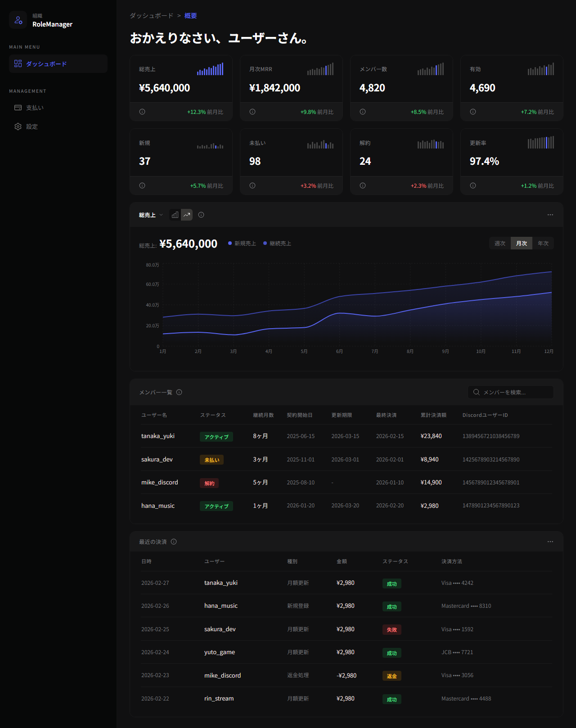
Task: Select 週次 time range toggle
Action: pyautogui.click(x=499, y=243)
